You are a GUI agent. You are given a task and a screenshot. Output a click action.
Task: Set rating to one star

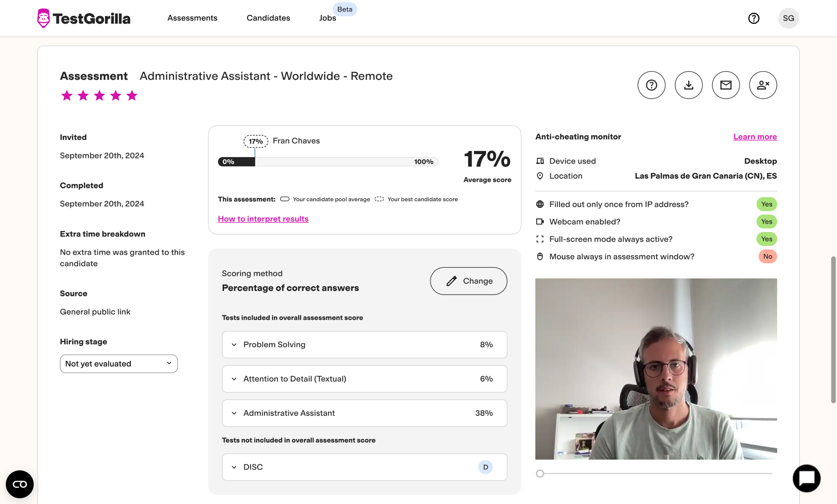pos(67,96)
